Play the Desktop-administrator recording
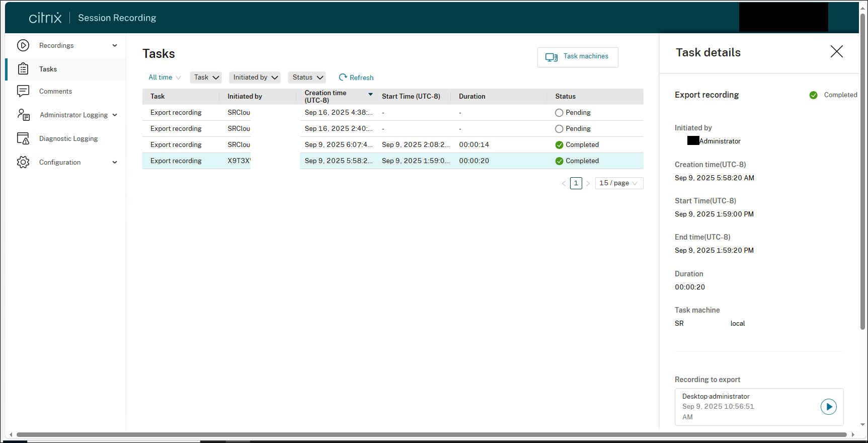Image resolution: width=868 pixels, height=443 pixels. tap(828, 407)
